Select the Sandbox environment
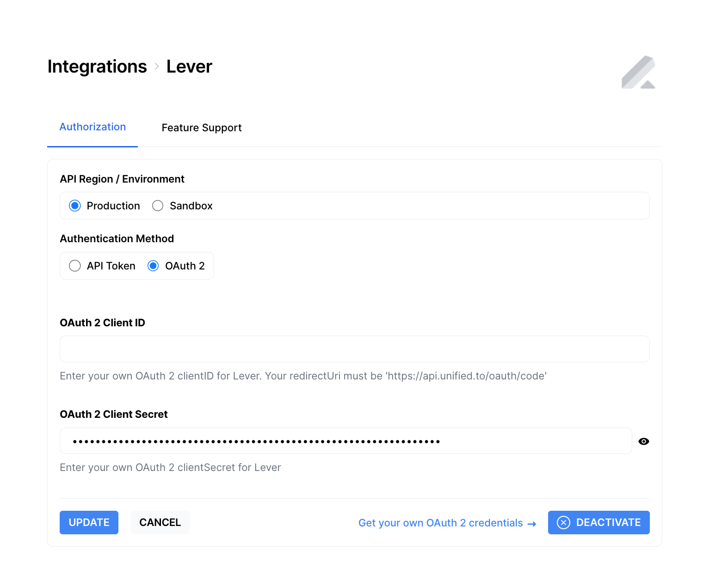728x587 pixels. (x=158, y=206)
